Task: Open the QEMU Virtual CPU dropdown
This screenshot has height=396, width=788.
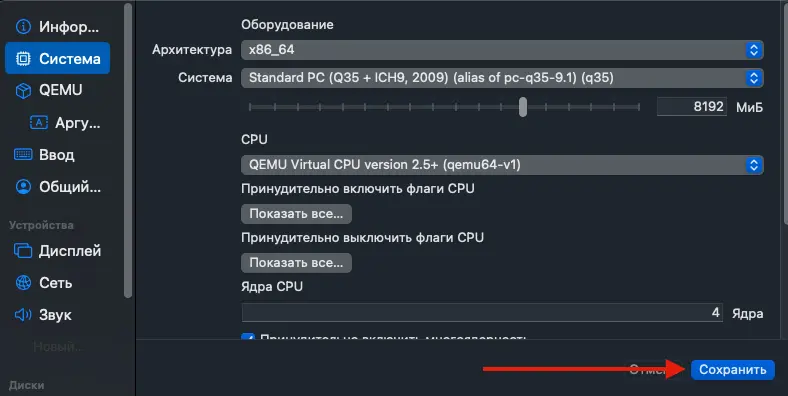Action: click(502, 165)
